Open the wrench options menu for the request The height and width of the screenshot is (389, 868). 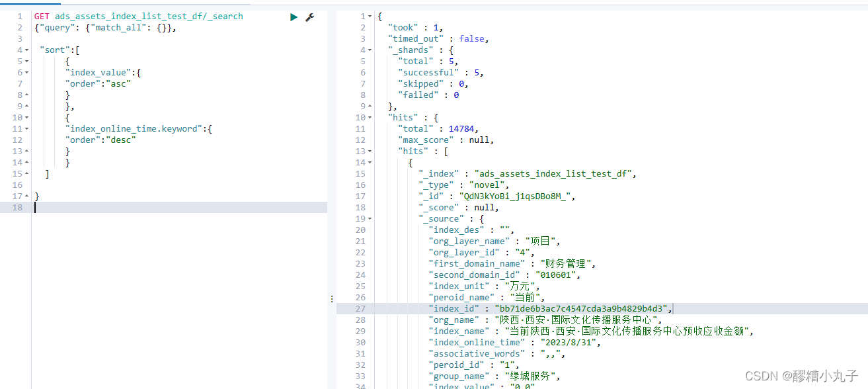pos(309,17)
